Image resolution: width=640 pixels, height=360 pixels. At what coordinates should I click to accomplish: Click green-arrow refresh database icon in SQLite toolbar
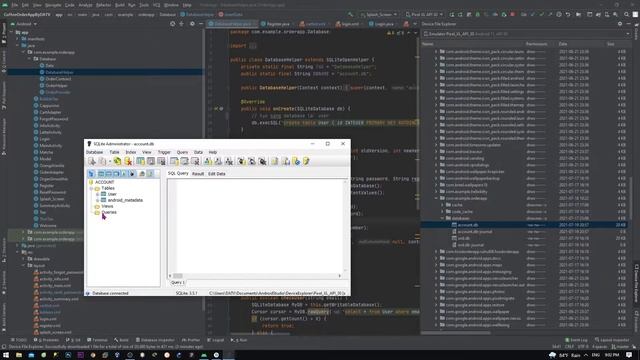coord(117,162)
